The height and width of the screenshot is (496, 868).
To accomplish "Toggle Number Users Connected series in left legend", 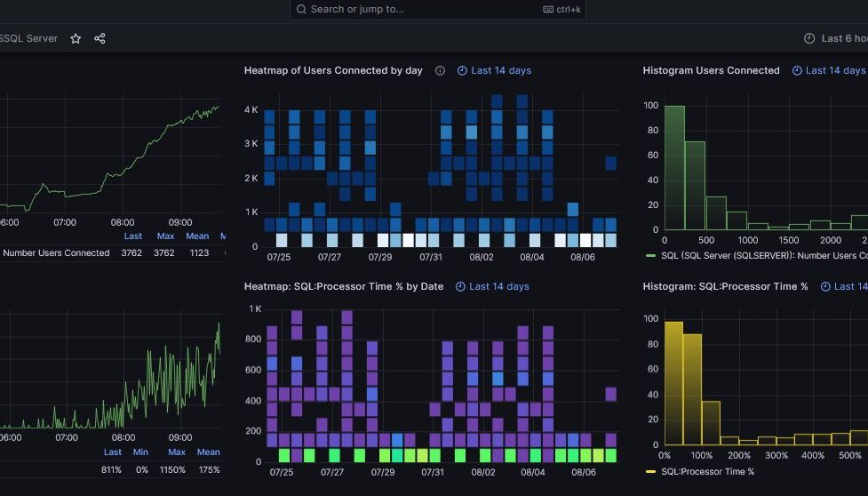I will [56, 253].
